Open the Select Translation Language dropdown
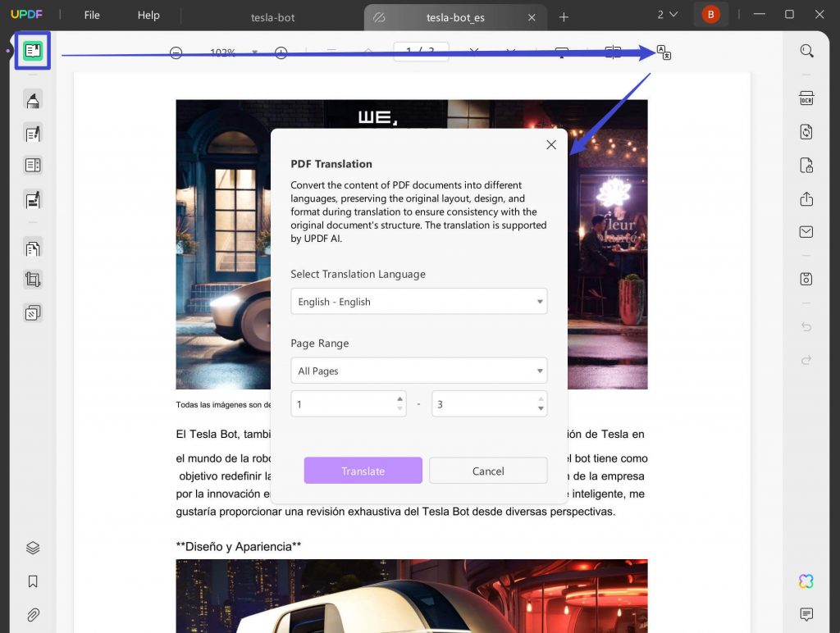This screenshot has height=633, width=840. tap(418, 302)
